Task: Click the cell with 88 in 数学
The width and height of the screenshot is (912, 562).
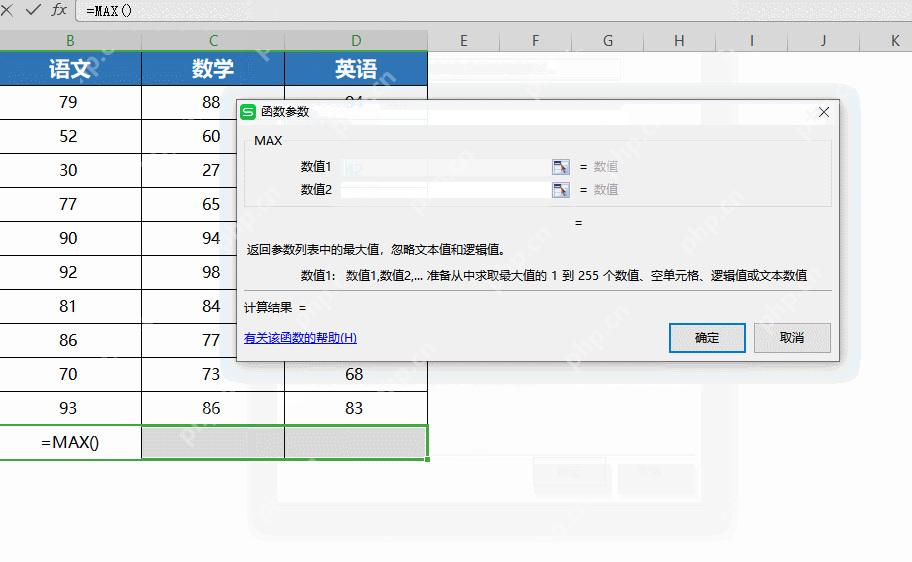Action: [189, 102]
